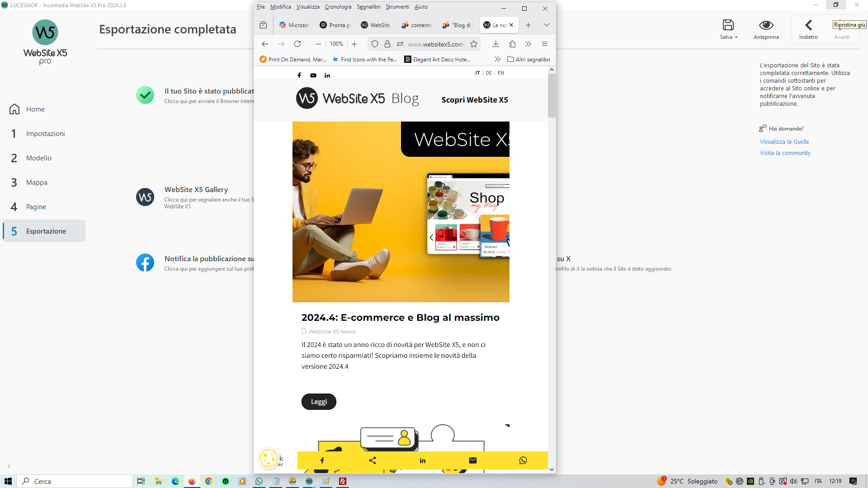Reload the current Firefox page
The width and height of the screenshot is (868, 488).
point(297,44)
